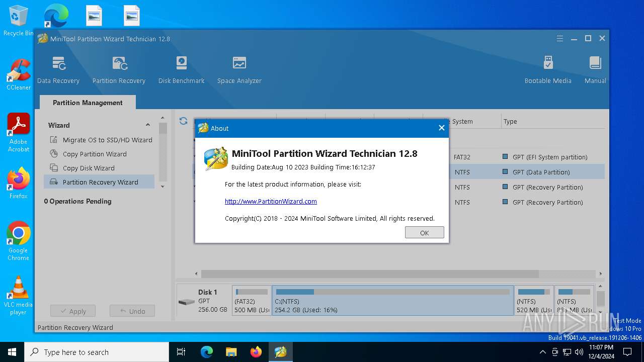Select the C:(NTFS) 254.2 GB partition block
This screenshot has width=644, height=362.
392,301
